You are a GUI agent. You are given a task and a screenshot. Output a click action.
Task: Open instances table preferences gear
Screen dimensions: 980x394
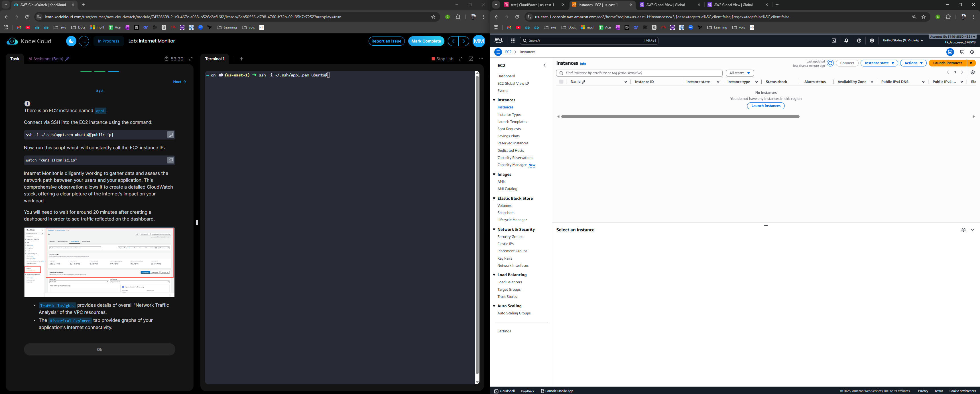click(x=972, y=72)
